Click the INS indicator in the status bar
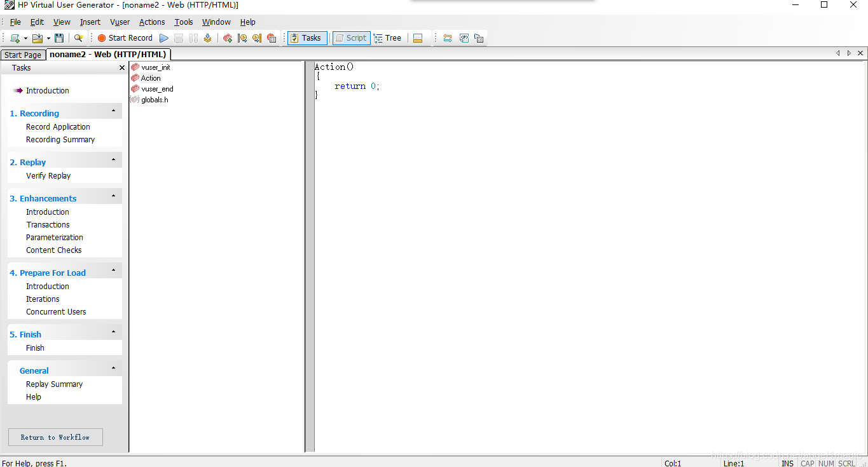The image size is (868, 467). point(787,463)
